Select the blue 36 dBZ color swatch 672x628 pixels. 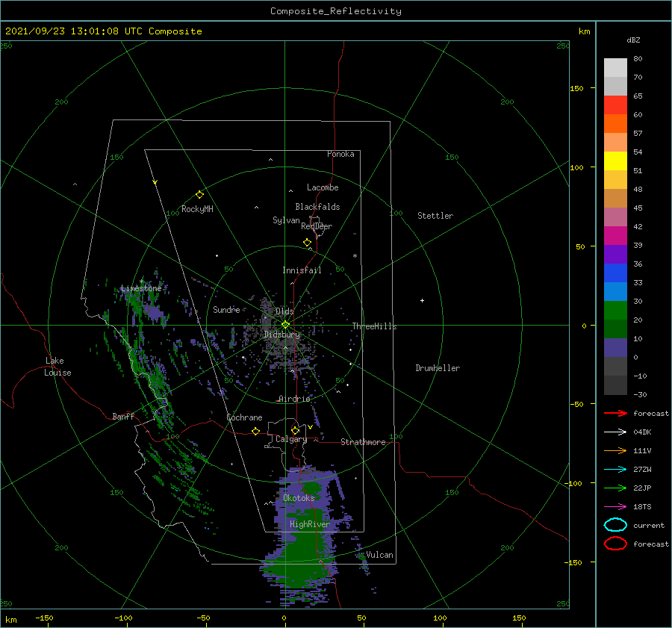click(615, 273)
